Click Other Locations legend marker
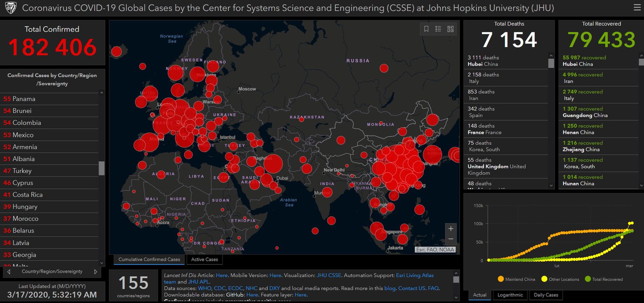This screenshot has height=303, width=644. pos(544,279)
